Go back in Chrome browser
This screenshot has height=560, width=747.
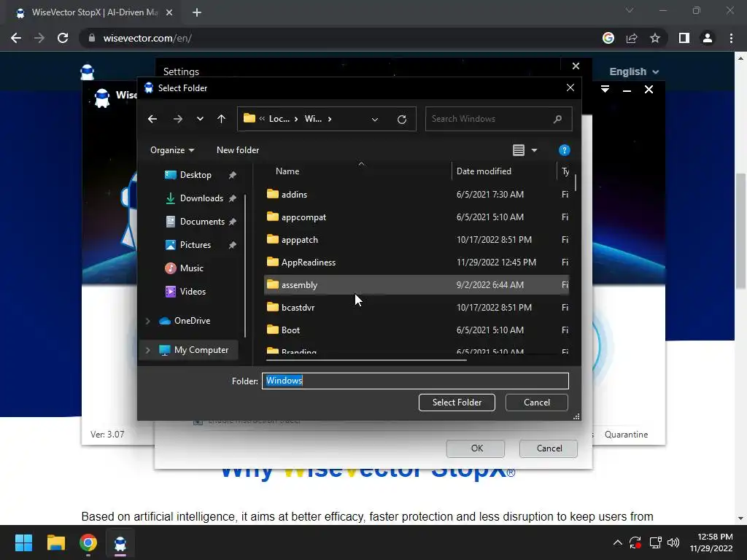pos(16,38)
